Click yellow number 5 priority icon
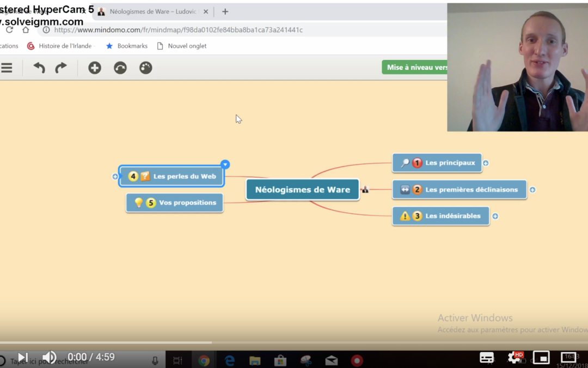Image resolution: width=588 pixels, height=368 pixels. 151,203
